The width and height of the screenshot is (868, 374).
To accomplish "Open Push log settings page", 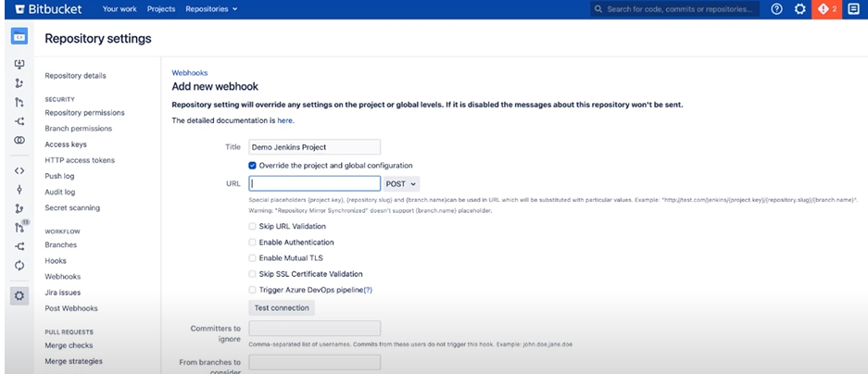I will (x=60, y=176).
